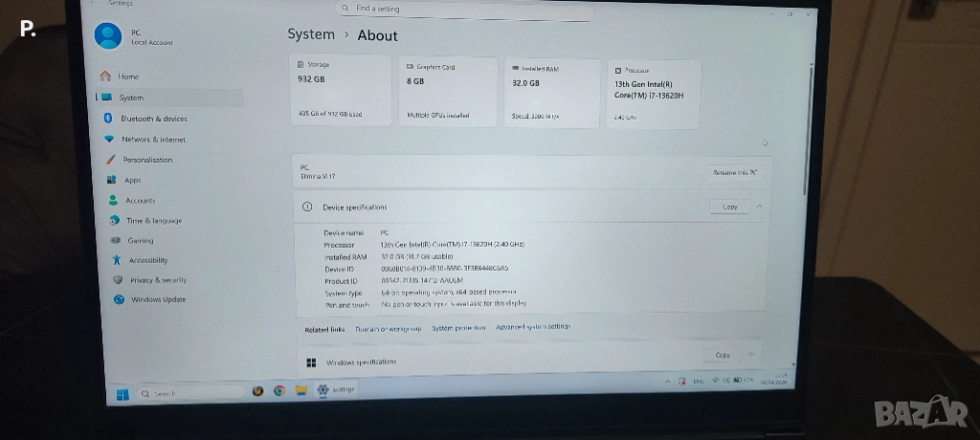Screen dimensions: 980x440
Task: Launch Google Chrome from the taskbar
Action: point(278,390)
